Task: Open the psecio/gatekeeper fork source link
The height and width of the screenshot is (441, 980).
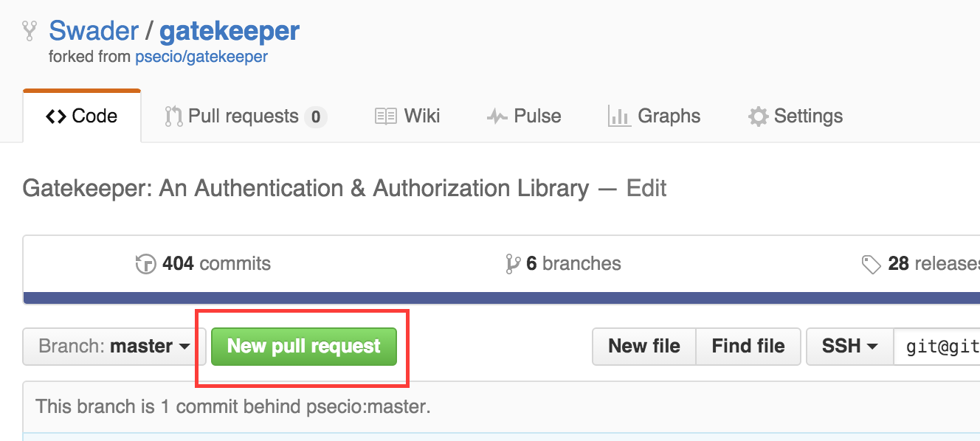Action: pyautogui.click(x=201, y=57)
